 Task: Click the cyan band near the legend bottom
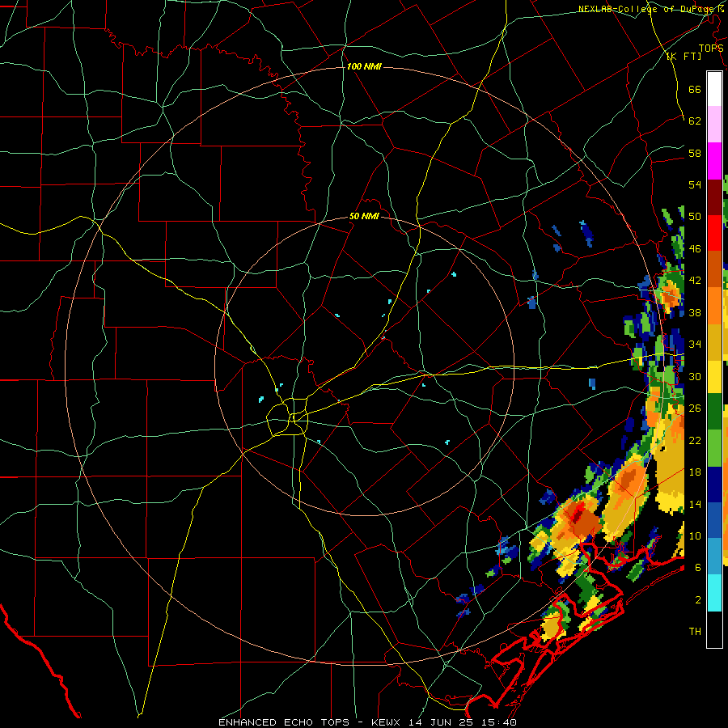[x=714, y=593]
